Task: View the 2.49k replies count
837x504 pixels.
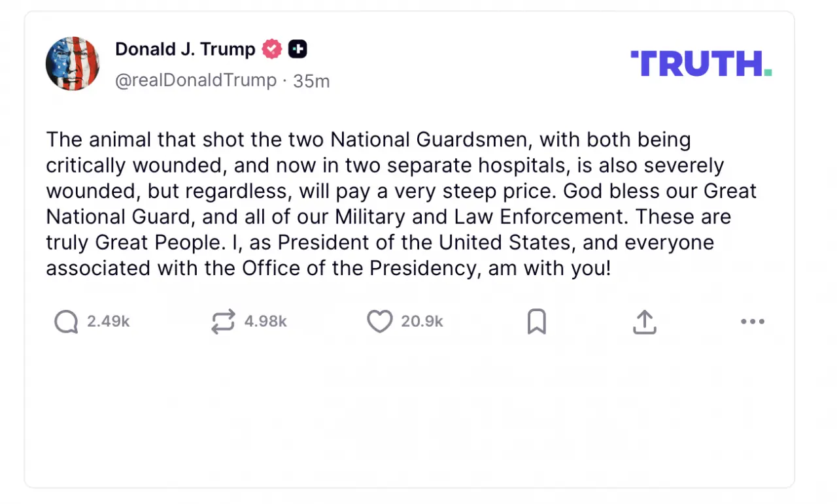Action: 109,322
